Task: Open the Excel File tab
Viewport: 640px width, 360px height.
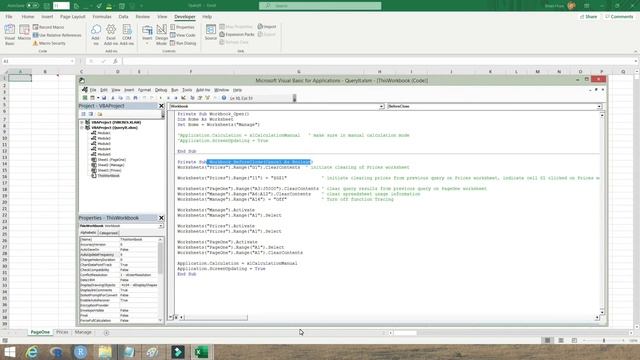Action: tap(9, 17)
